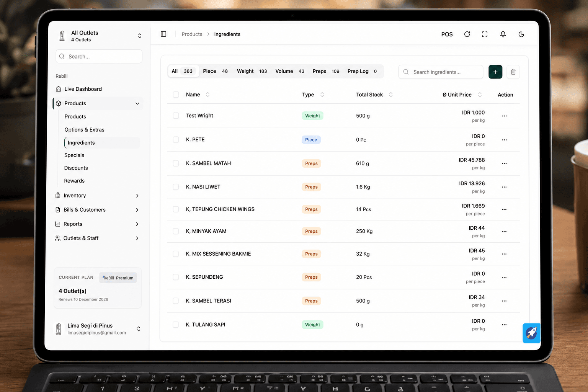
Task: Click the Bills & Customers document icon
Action: (x=58, y=210)
